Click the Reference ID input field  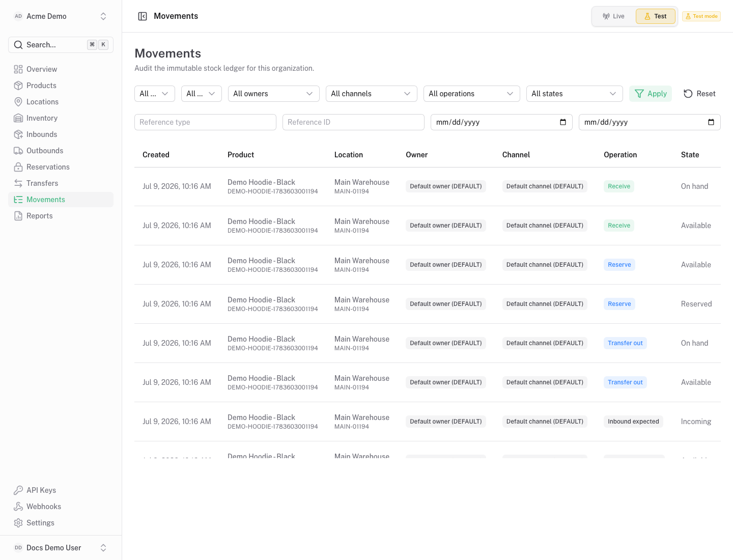(353, 122)
